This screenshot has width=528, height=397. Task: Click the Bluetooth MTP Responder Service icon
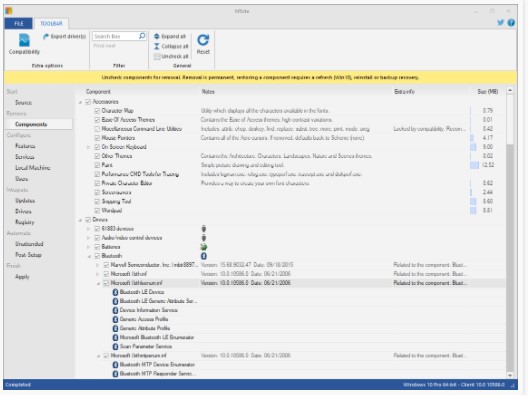point(115,374)
